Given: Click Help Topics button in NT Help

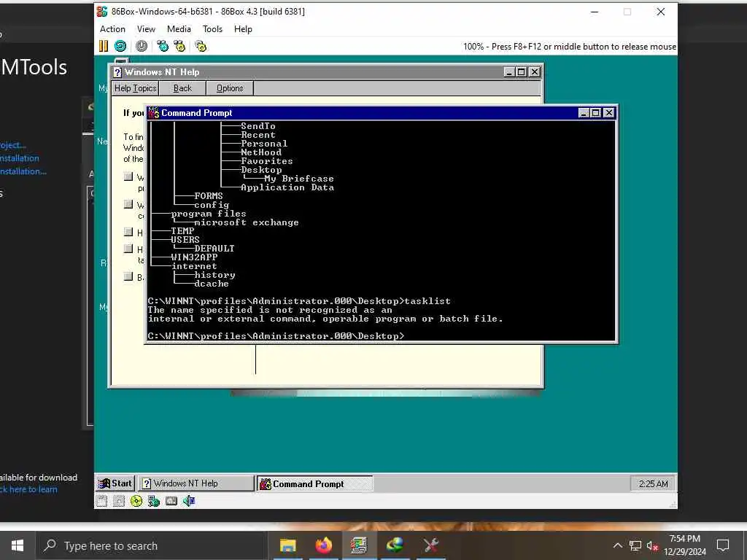Looking at the screenshot, I should (x=135, y=88).
